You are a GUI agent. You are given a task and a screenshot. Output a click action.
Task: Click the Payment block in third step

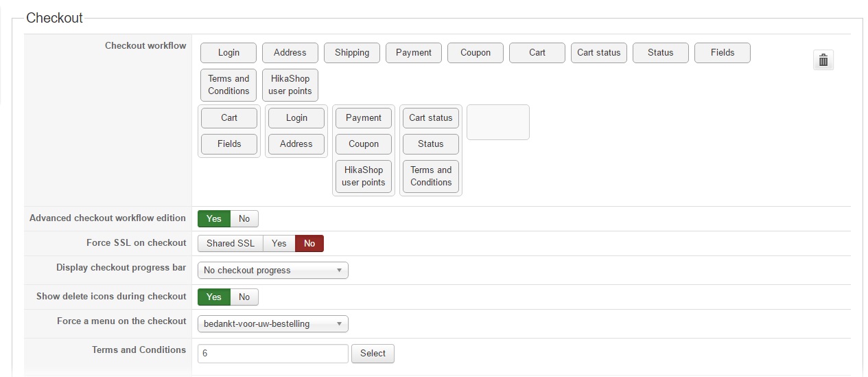click(363, 118)
